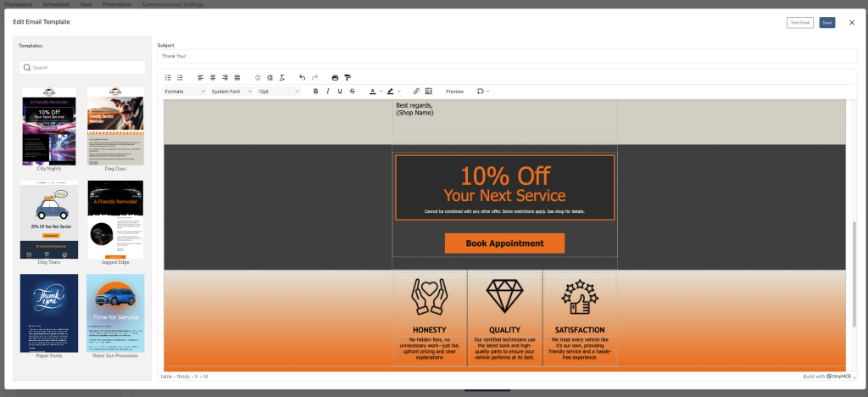Viewport: 868px width, 397px height.
Task: Open the 12pt font size dropdown
Action: (x=278, y=92)
